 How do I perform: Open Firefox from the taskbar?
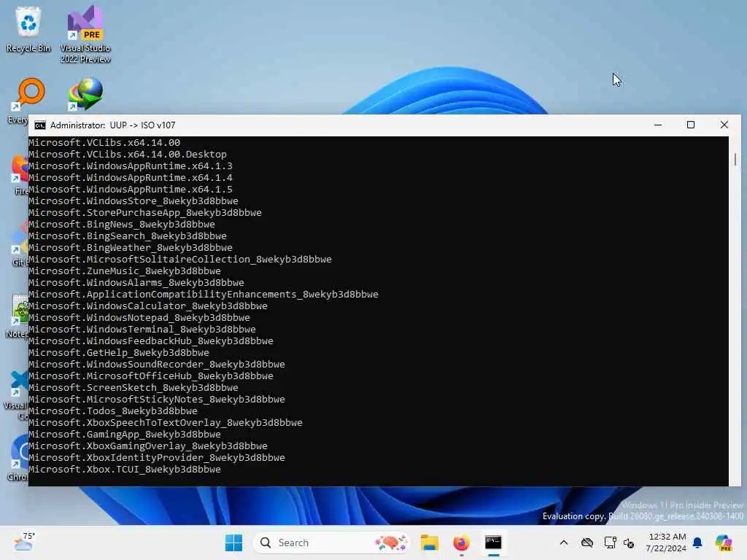pyautogui.click(x=461, y=542)
